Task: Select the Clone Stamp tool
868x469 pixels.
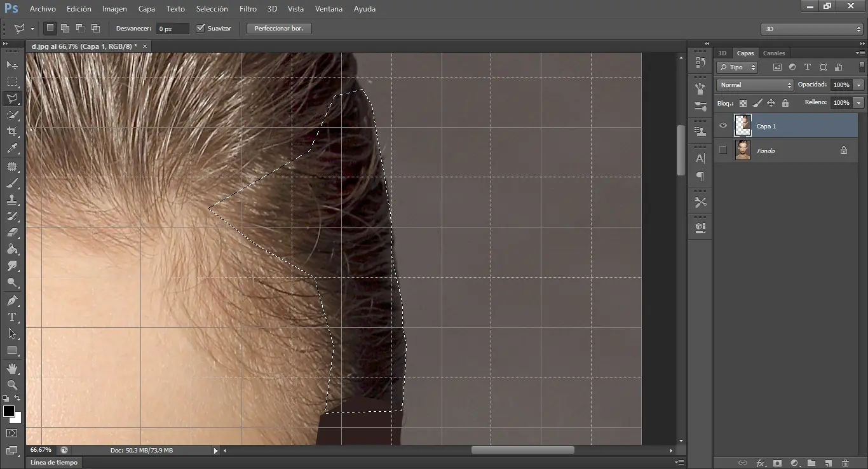Action: 12,200
